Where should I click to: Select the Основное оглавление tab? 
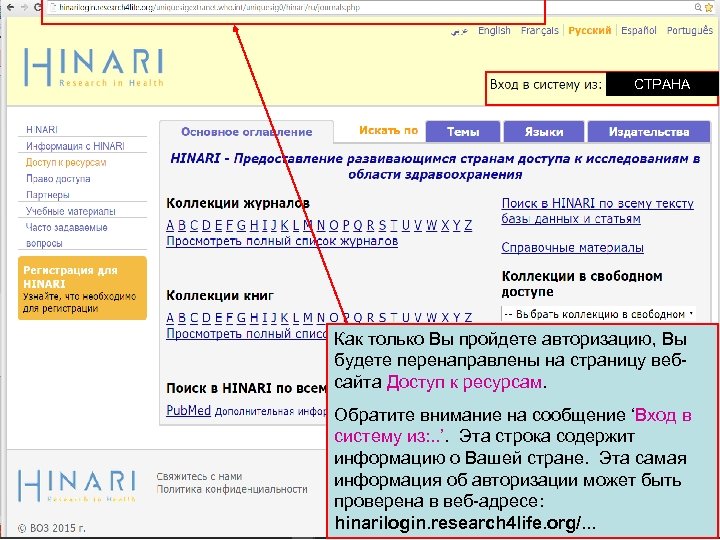pyautogui.click(x=247, y=132)
